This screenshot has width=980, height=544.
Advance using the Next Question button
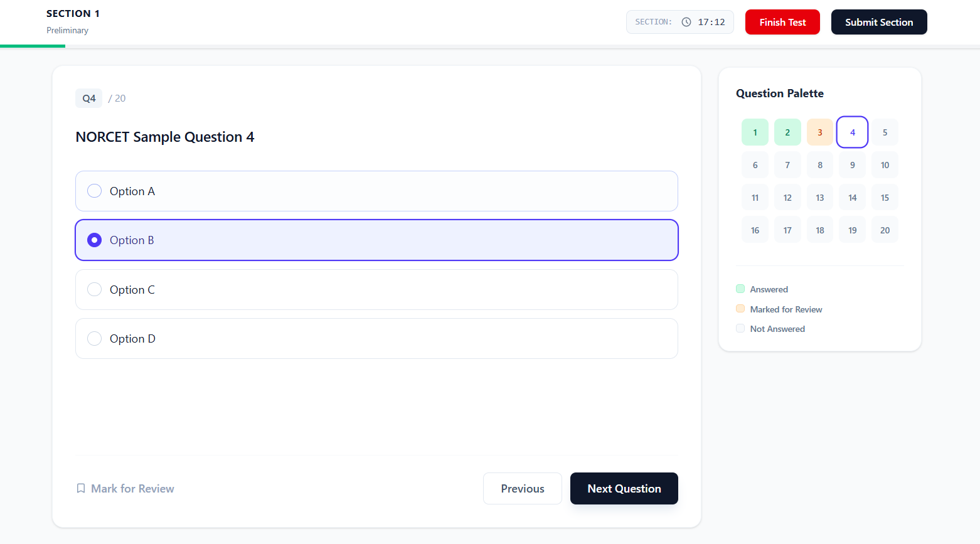[x=624, y=488]
